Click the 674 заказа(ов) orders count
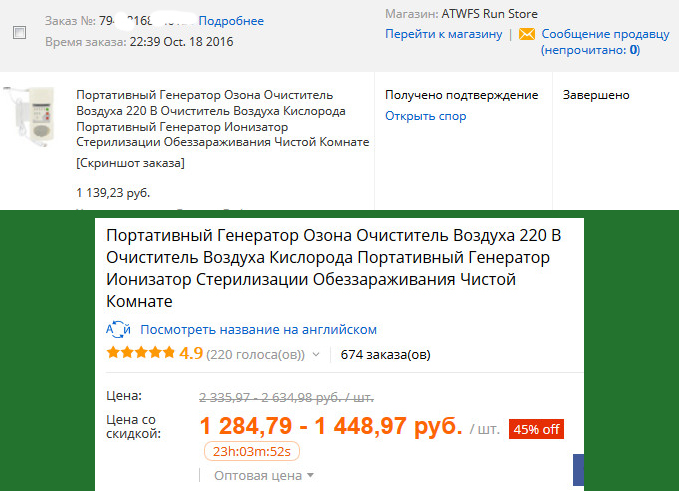Image resolution: width=679 pixels, height=491 pixels. 385,355
